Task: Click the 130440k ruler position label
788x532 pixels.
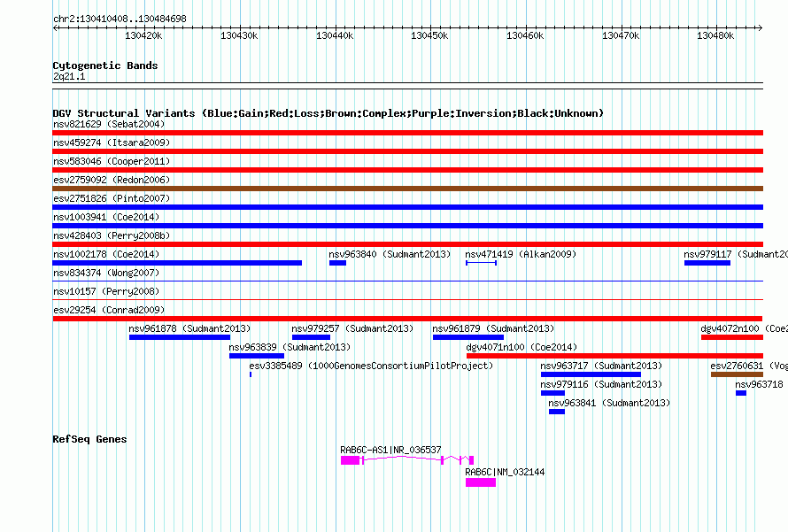Action: point(335,35)
